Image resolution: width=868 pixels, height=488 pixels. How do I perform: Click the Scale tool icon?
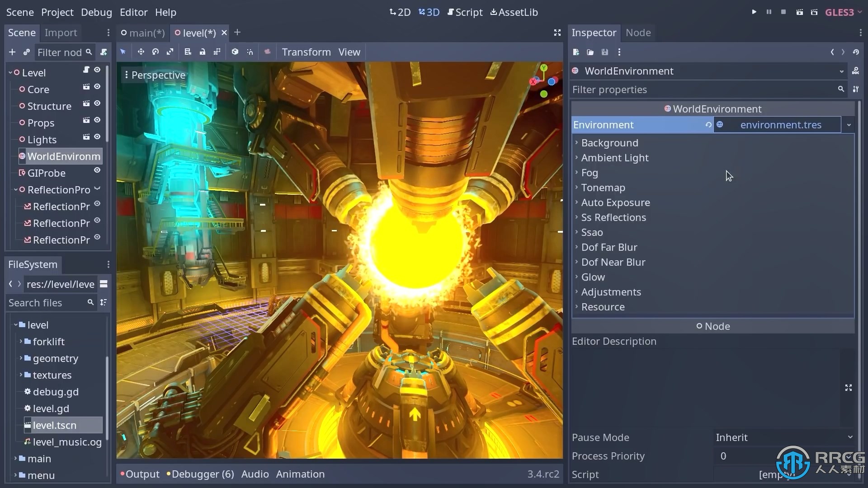click(170, 52)
